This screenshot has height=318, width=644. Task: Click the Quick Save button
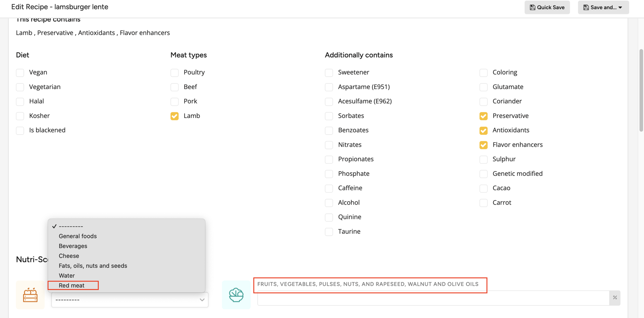click(547, 7)
